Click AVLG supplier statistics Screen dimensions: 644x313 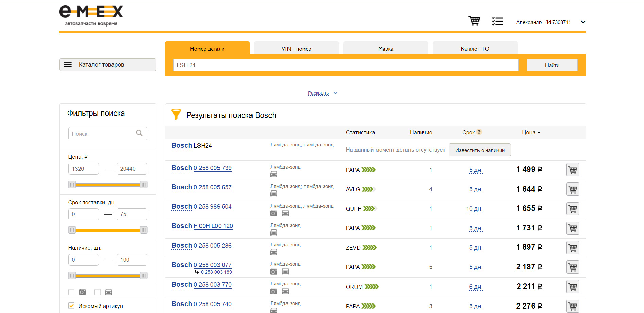point(361,189)
